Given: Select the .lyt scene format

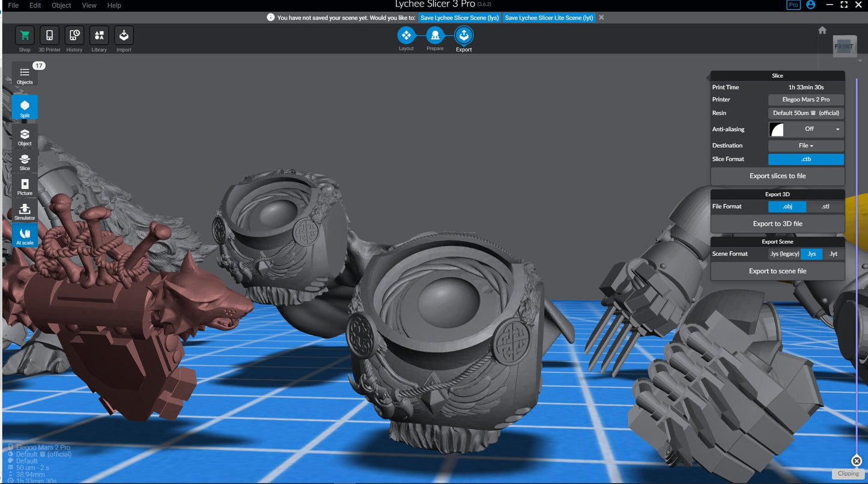Looking at the screenshot, I should [x=833, y=254].
